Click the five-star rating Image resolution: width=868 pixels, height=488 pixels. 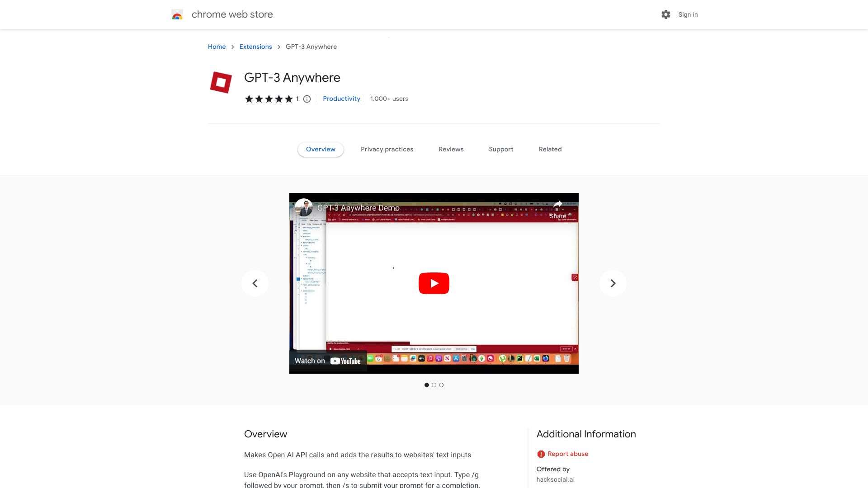click(269, 99)
